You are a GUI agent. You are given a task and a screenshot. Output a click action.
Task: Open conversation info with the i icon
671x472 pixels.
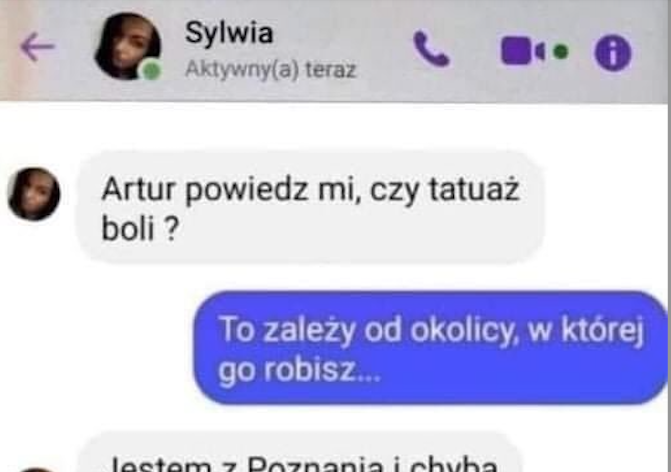point(613,53)
